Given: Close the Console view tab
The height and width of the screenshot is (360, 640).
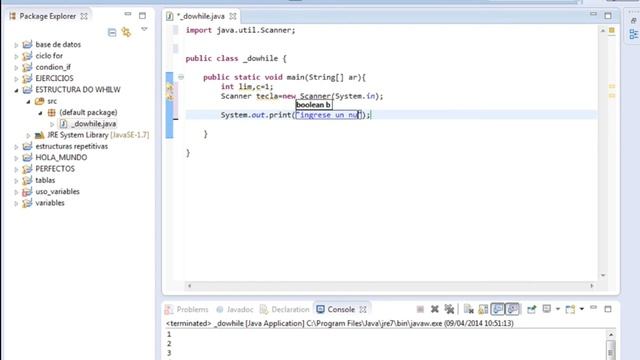Looking at the screenshot, I should (363, 310).
